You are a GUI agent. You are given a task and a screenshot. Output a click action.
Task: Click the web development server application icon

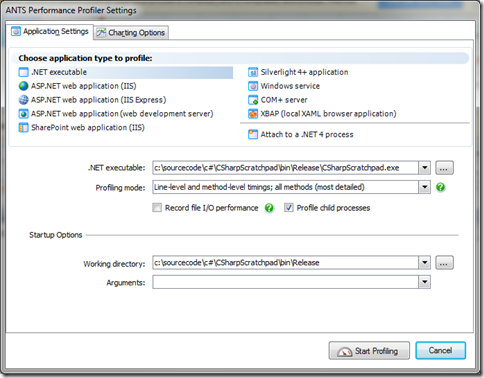pyautogui.click(x=23, y=114)
